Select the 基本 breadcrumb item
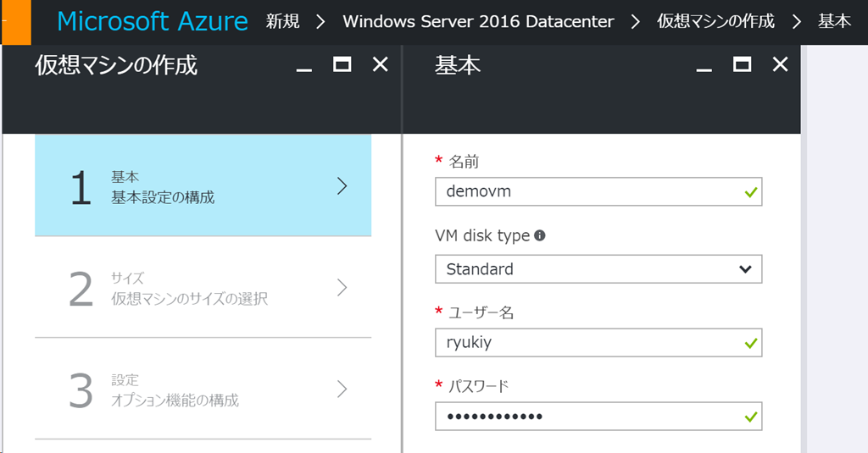The width and height of the screenshot is (868, 453). [834, 21]
